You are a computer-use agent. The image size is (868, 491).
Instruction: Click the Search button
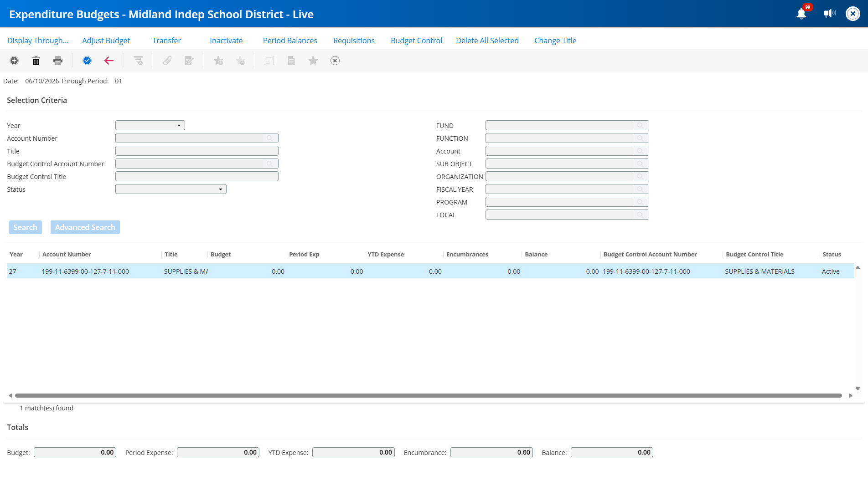coord(26,227)
